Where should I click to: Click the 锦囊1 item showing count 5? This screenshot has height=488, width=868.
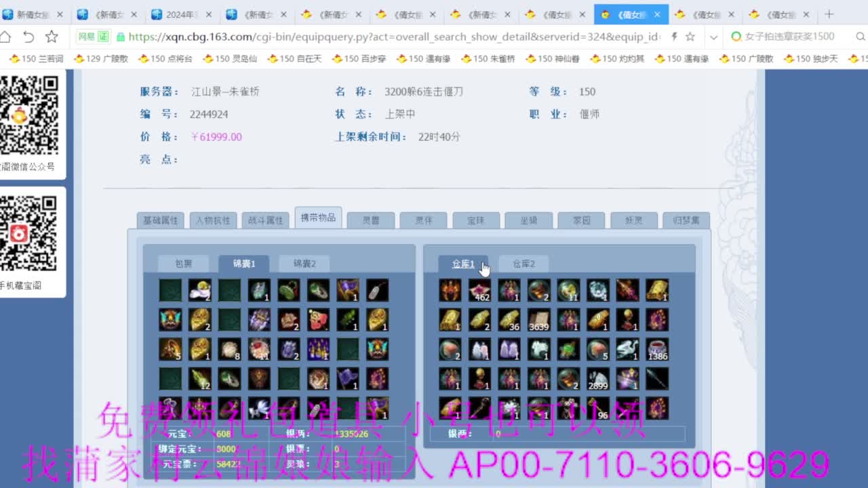point(170,350)
